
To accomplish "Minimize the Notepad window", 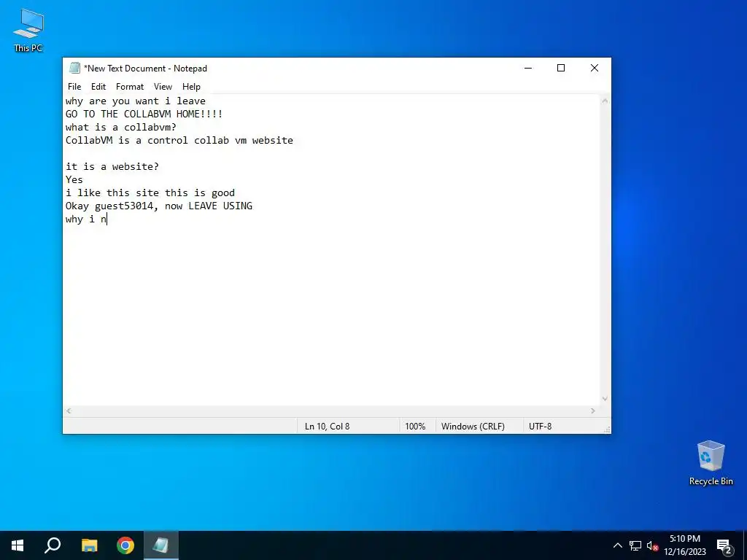I will pyautogui.click(x=528, y=68).
